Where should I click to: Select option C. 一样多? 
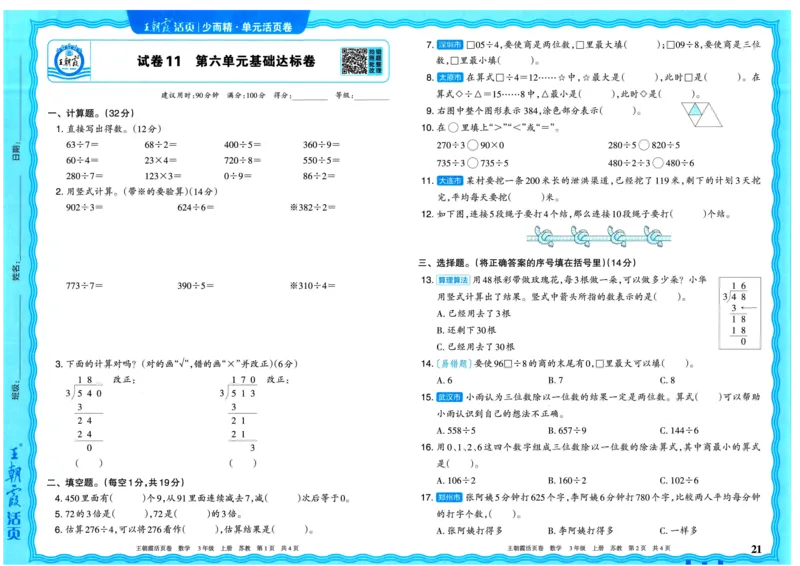(x=679, y=531)
